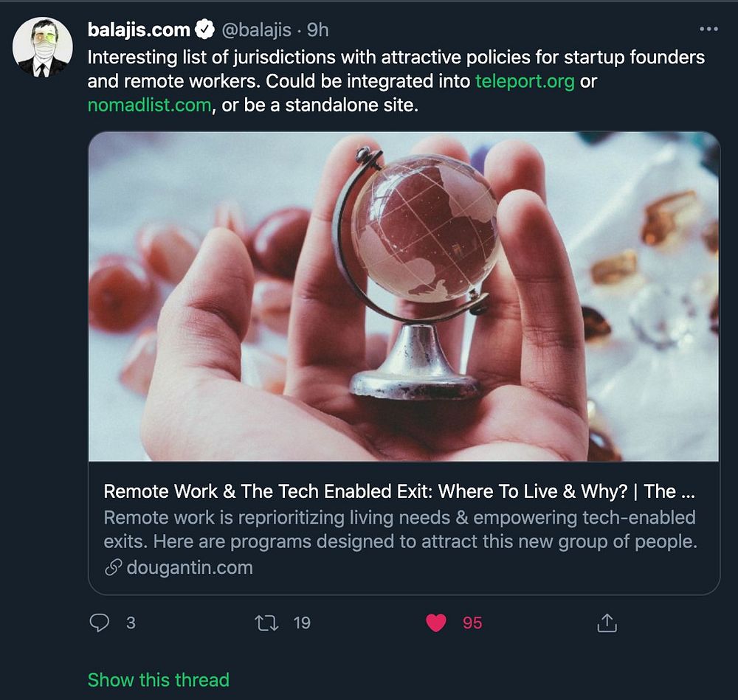Open balajis profile picture avatar
The image size is (738, 700).
(43, 48)
